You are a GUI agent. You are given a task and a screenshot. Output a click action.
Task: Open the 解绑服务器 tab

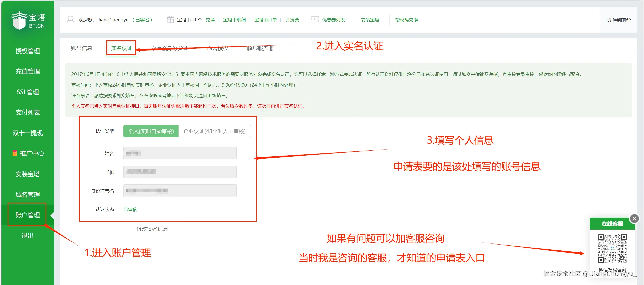tap(260, 48)
